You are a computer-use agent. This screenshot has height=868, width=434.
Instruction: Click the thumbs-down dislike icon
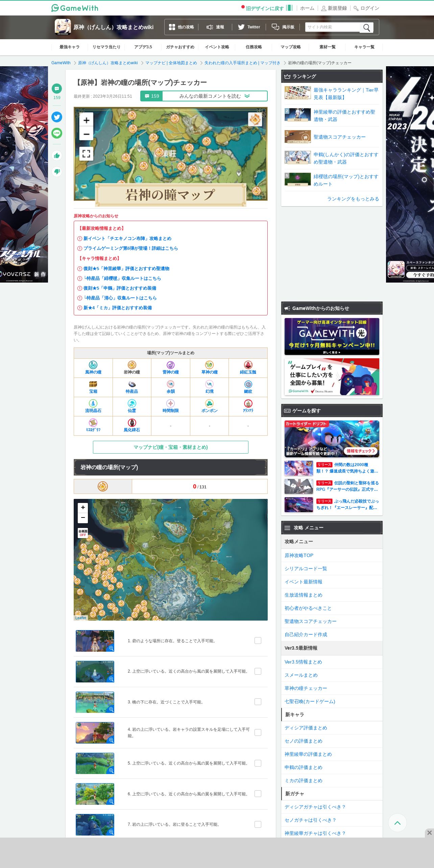(57, 172)
